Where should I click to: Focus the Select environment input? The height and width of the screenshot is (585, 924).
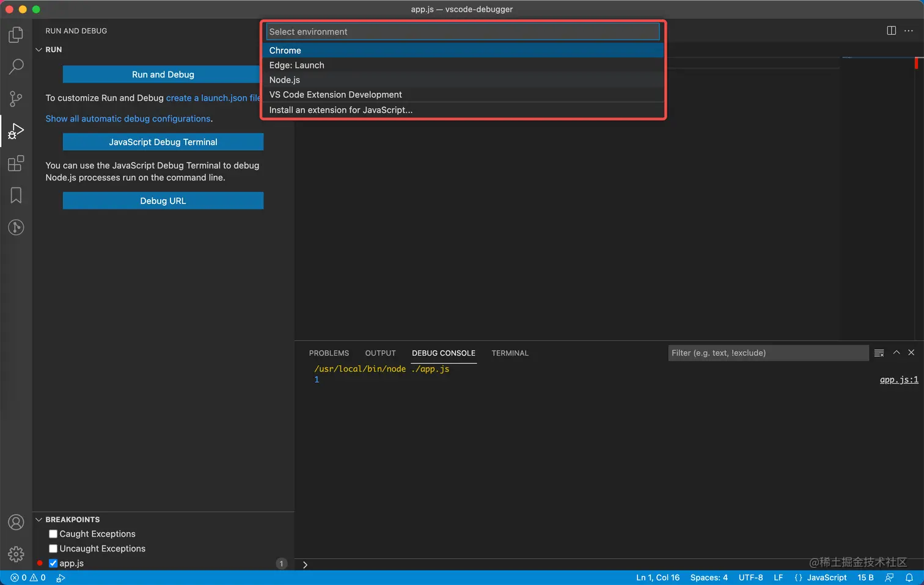click(463, 32)
